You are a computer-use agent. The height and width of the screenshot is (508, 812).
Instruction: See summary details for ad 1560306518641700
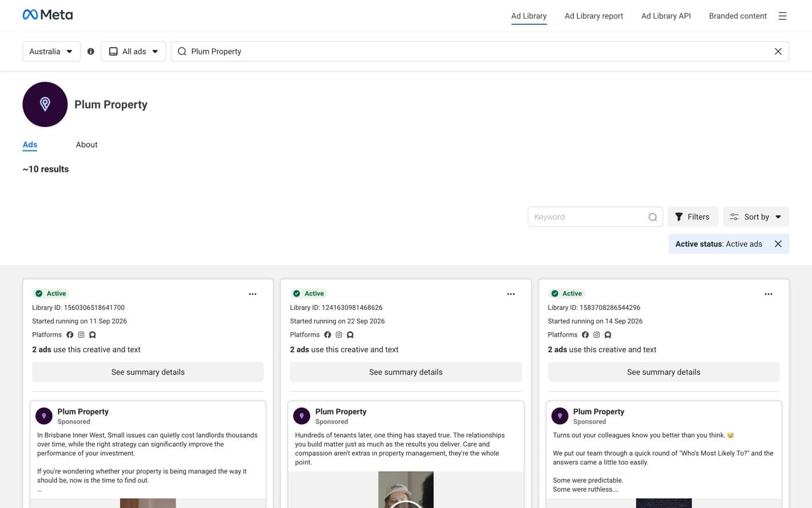(148, 372)
